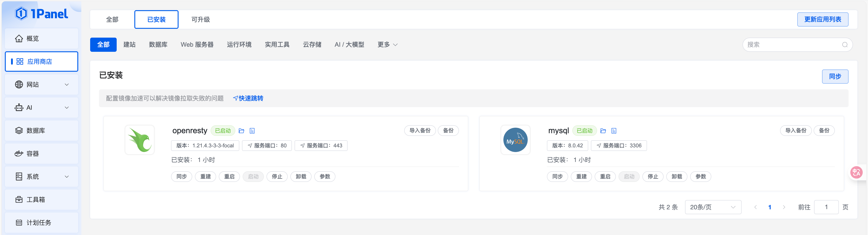This screenshot has height=235, width=868.
Task: Click the 1Panel logo
Action: pos(42,13)
